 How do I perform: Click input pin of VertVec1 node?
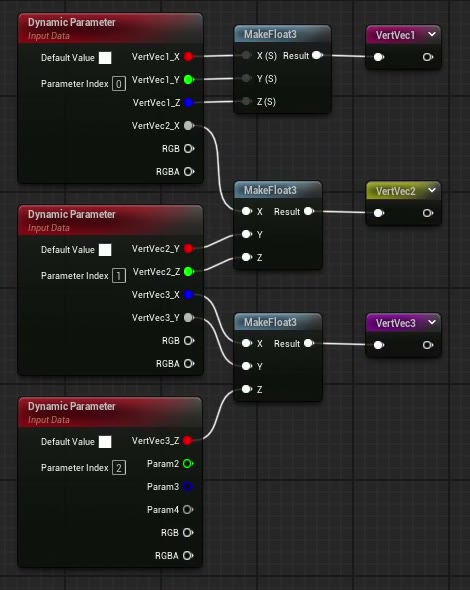(x=379, y=57)
